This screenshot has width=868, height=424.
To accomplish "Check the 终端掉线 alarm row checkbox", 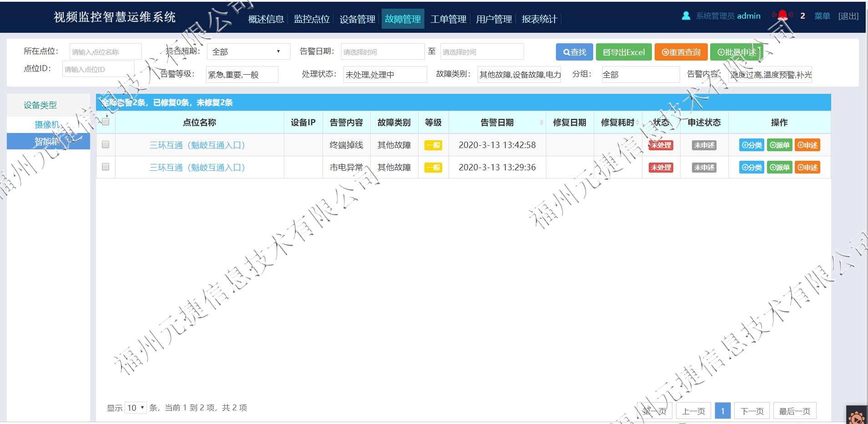I will (x=106, y=144).
